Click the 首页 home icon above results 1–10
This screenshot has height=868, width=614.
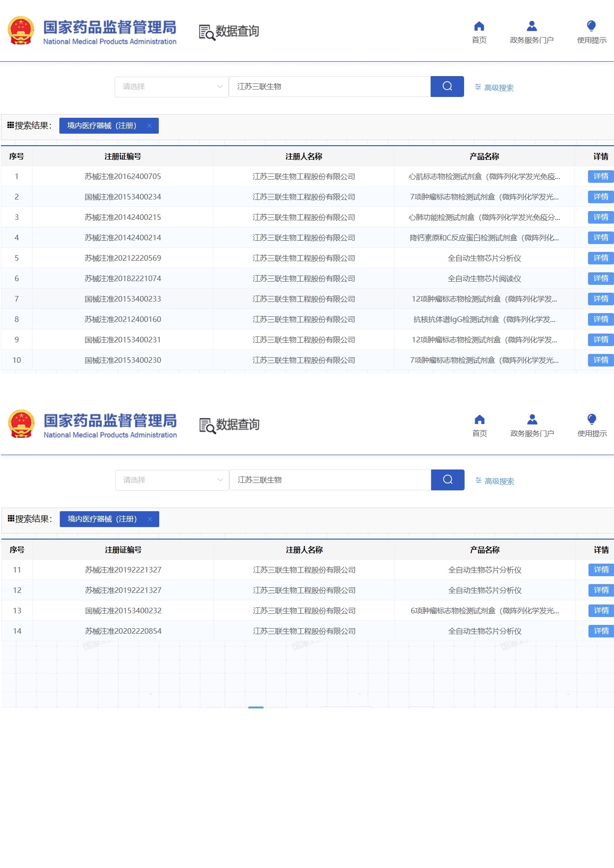point(479,26)
